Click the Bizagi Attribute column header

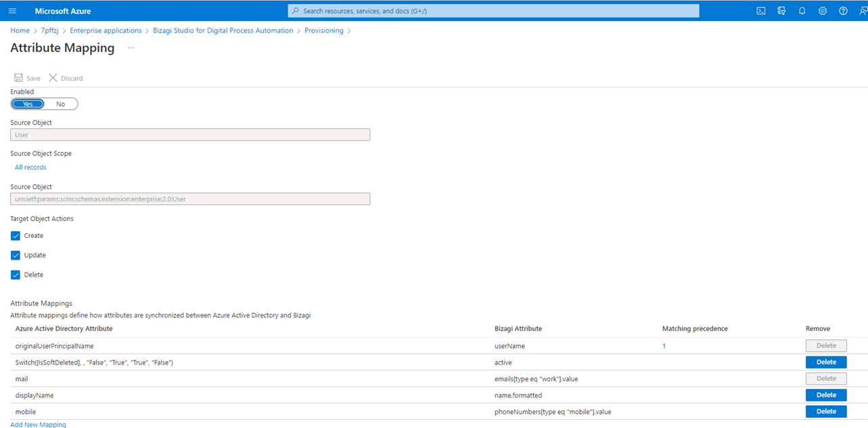click(518, 329)
